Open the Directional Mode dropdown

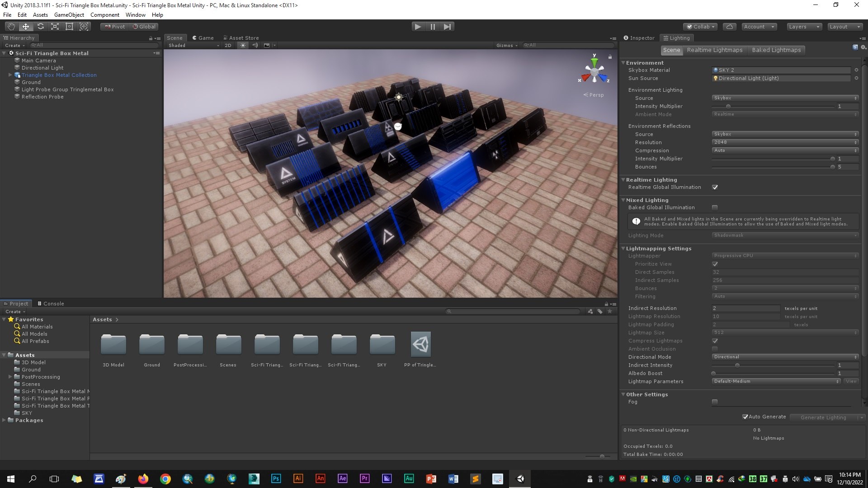point(785,357)
